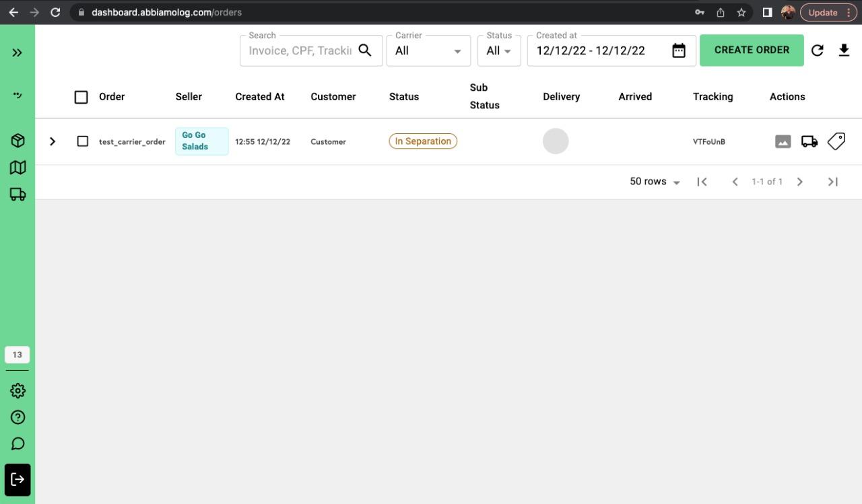Click the CREATE ORDER button
This screenshot has width=862, height=504.
coord(752,50)
